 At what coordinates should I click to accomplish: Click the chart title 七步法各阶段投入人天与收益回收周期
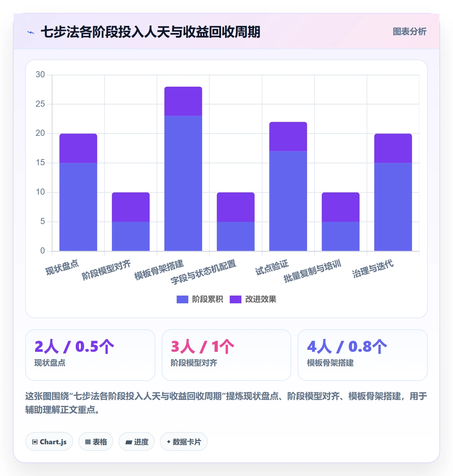(x=150, y=32)
